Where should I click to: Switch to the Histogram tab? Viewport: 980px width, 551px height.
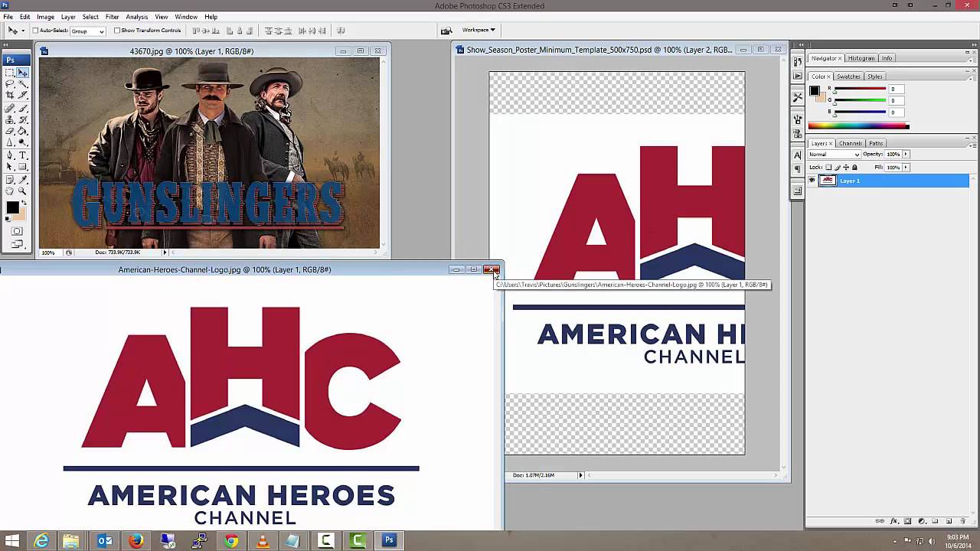click(x=861, y=58)
